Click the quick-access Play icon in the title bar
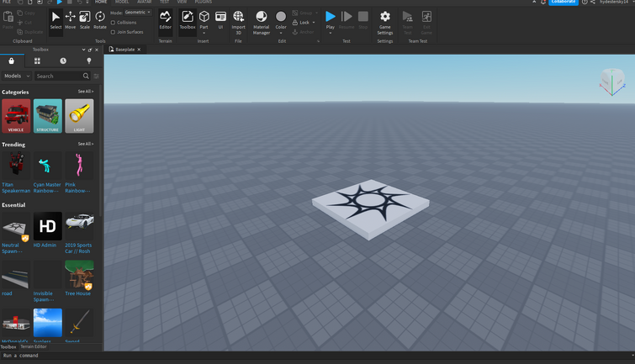Image resolution: width=635 pixels, height=364 pixels. click(60, 2)
